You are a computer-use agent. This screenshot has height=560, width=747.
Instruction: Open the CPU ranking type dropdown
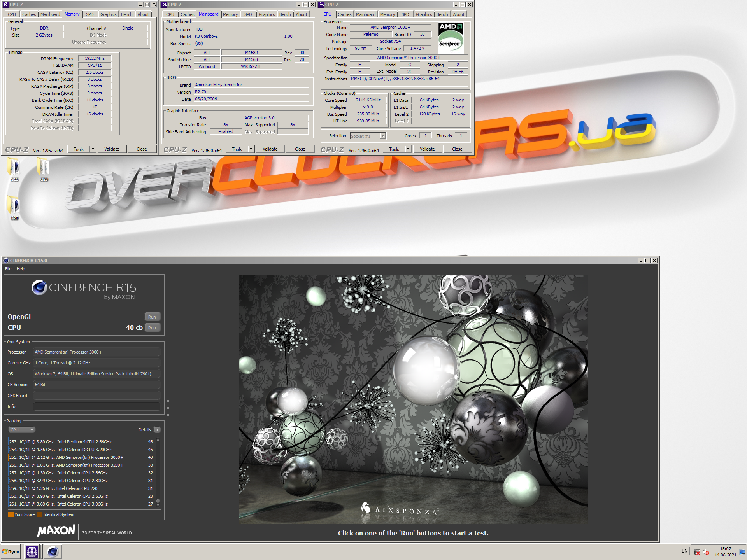[21, 430]
